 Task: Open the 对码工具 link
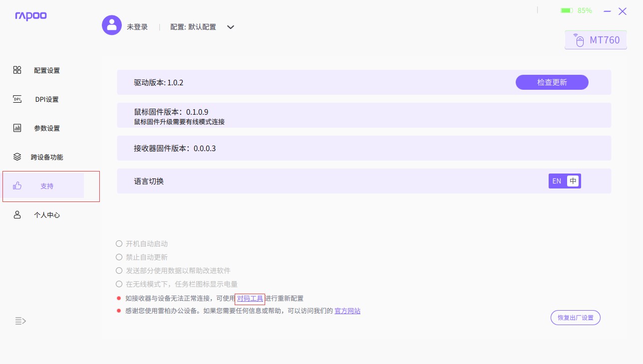tap(250, 299)
